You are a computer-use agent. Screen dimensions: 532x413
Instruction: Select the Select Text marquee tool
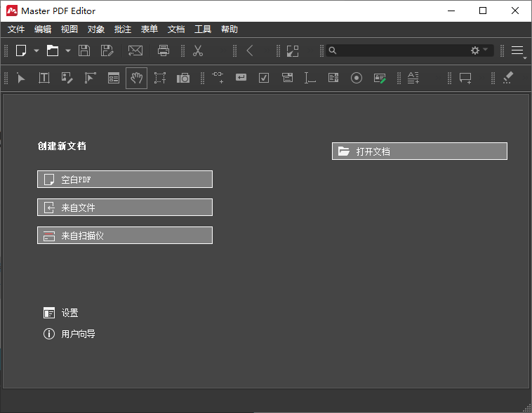coord(160,78)
